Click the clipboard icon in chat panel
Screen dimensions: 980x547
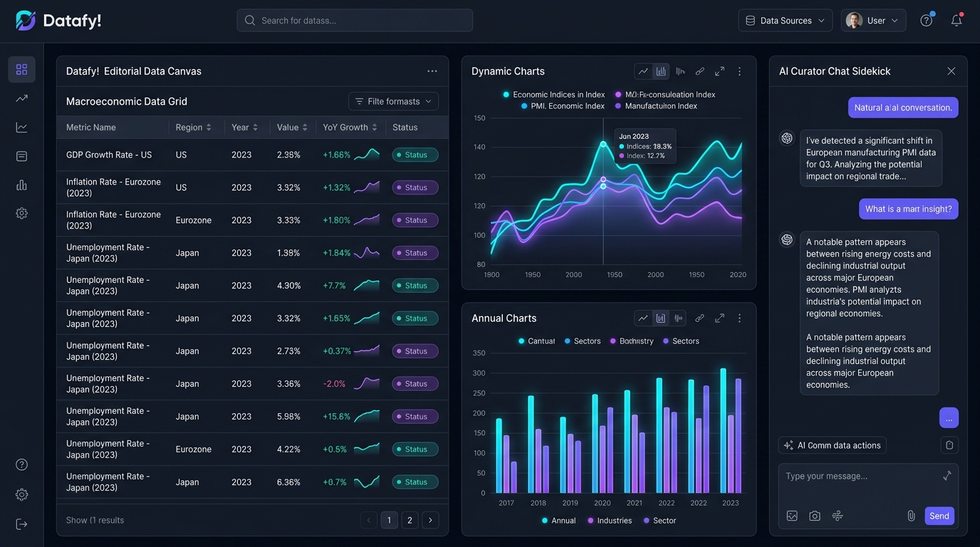click(949, 445)
